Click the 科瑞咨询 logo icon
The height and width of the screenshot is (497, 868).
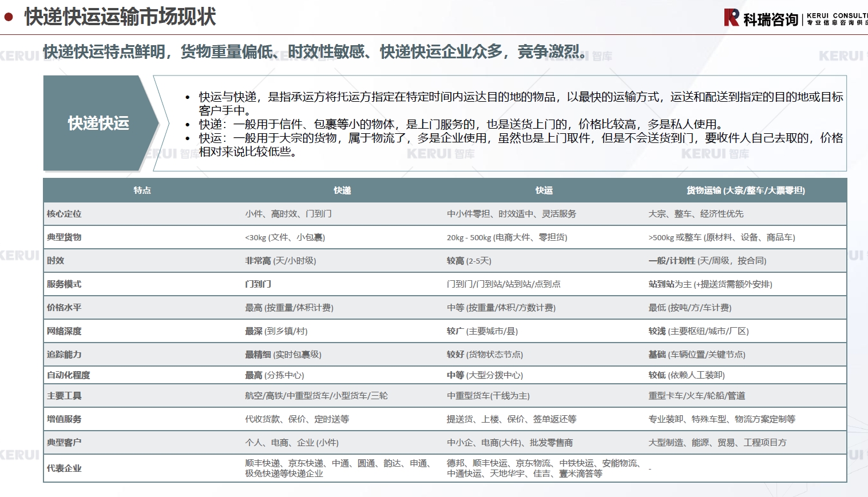point(731,17)
